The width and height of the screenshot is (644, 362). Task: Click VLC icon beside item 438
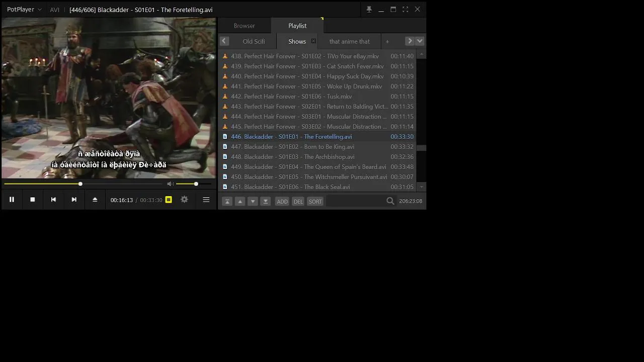225,56
